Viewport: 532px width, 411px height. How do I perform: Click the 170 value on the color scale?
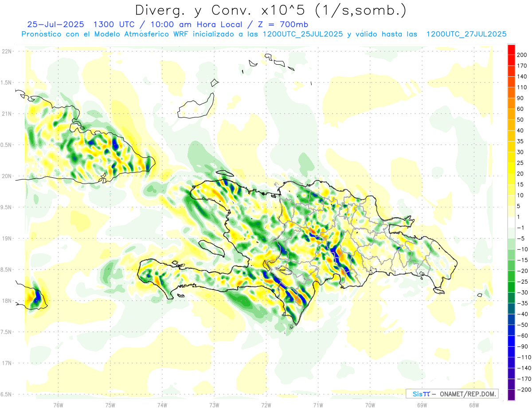pyautogui.click(x=522, y=65)
